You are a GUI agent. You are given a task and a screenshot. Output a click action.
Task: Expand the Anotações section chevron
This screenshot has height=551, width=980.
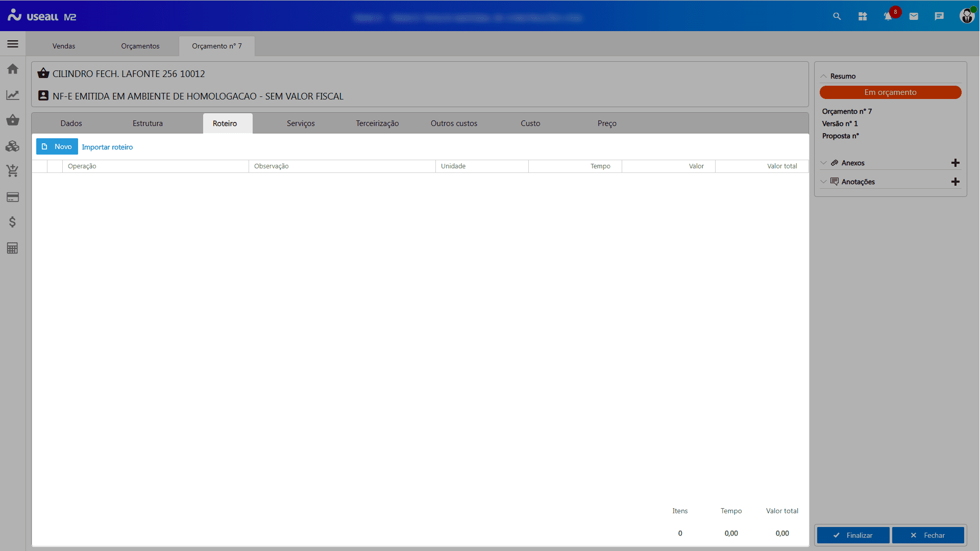823,182
